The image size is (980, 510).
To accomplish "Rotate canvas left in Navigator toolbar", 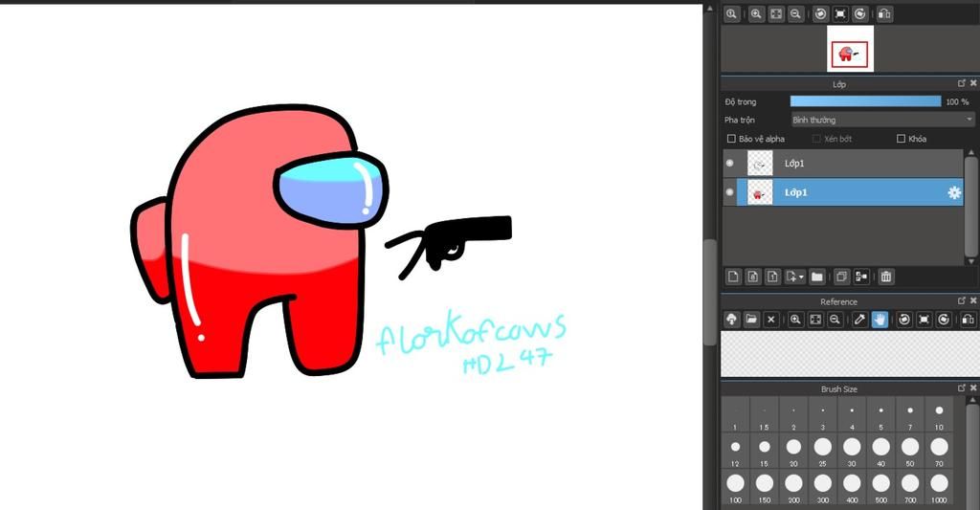I will 820,13.
